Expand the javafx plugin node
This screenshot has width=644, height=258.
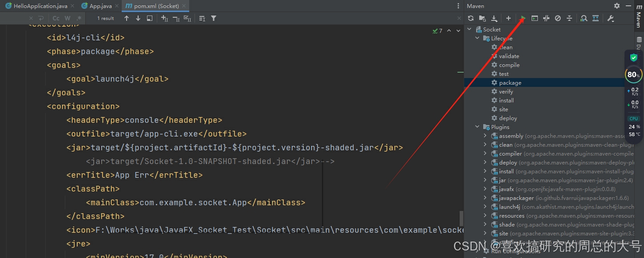point(485,189)
